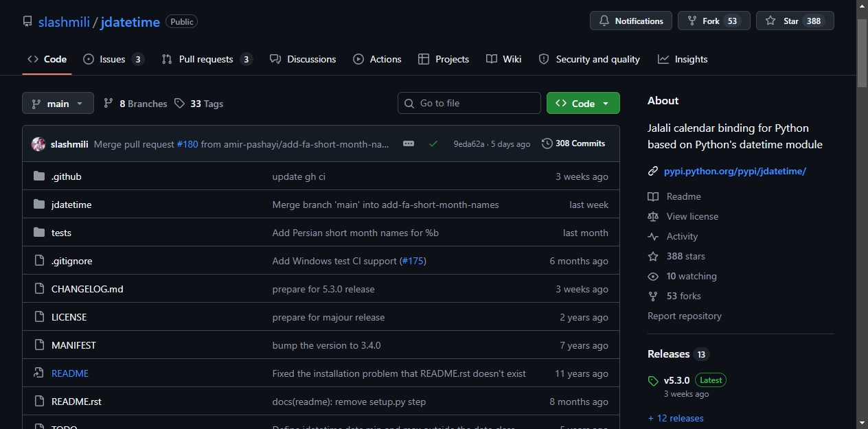Viewport: 868px width, 429px height.
Task: Open pull request #180 link
Action: tap(187, 144)
